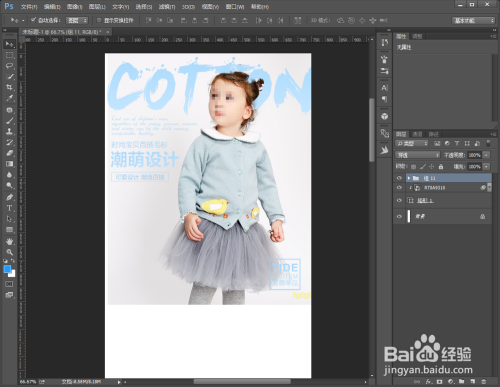Delete layer with trash icon

point(484,381)
